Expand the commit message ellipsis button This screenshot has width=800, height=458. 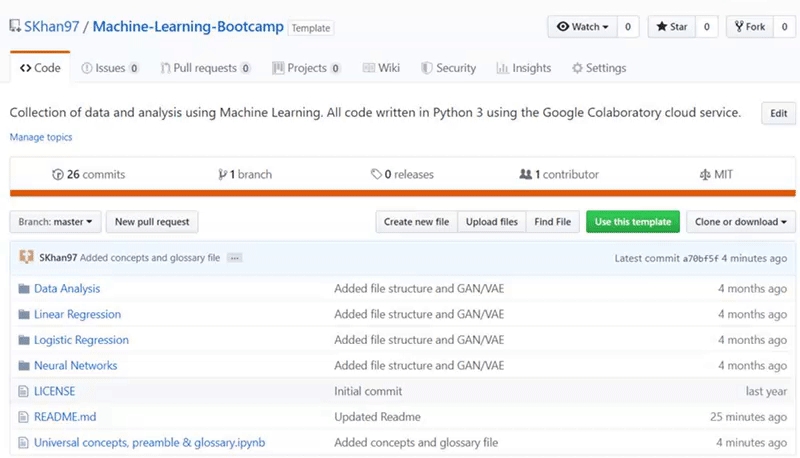click(235, 258)
